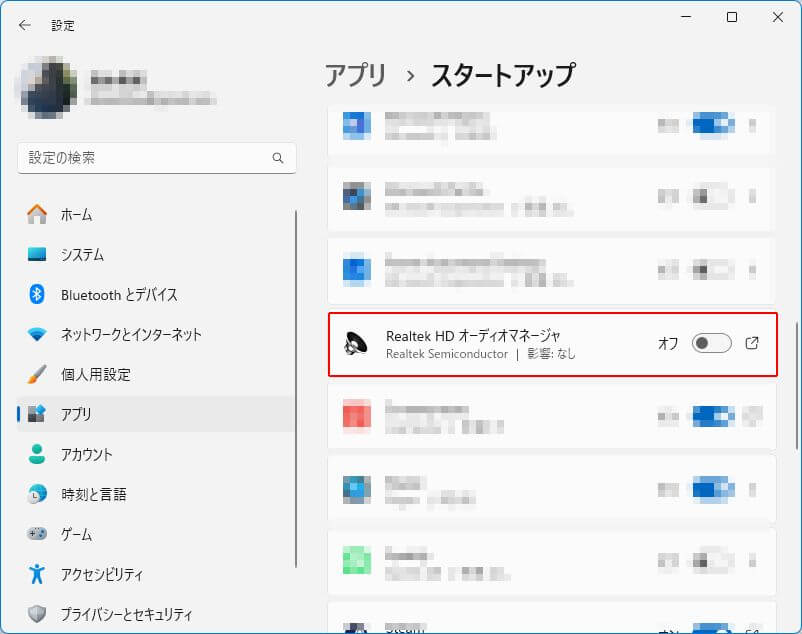802x634 pixels.
Task: Toggle Realtek HD オーディオマネージャ startup switch
Action: (x=712, y=343)
